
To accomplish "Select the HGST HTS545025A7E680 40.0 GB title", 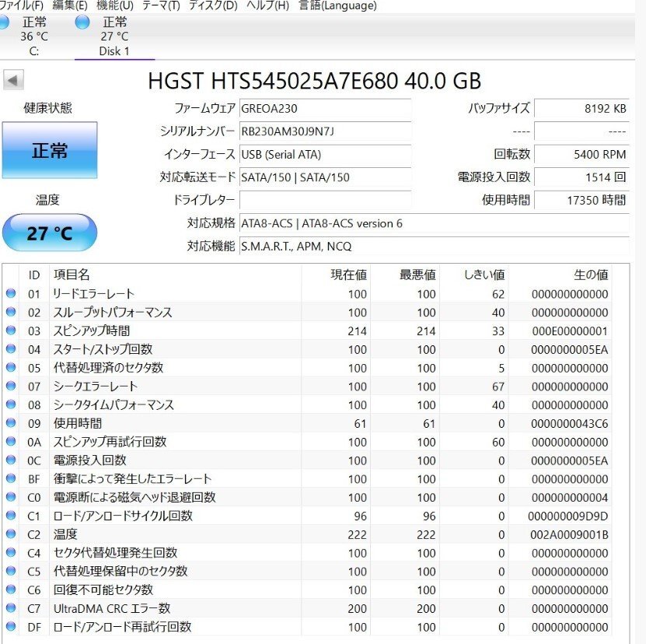I will point(314,81).
